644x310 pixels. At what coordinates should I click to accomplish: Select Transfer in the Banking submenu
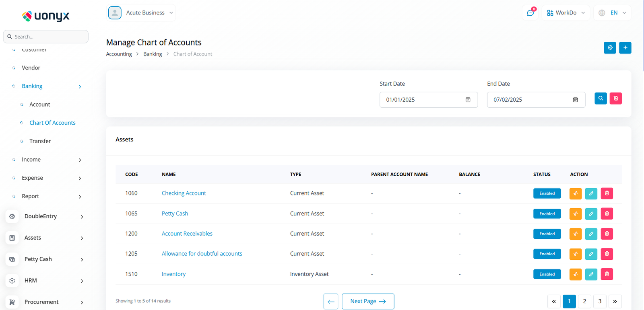[x=40, y=141]
